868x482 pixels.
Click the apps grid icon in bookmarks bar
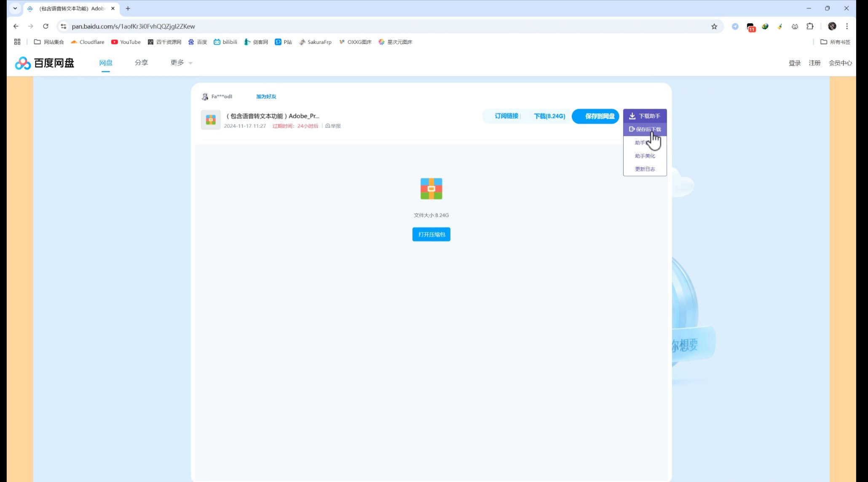click(x=17, y=42)
